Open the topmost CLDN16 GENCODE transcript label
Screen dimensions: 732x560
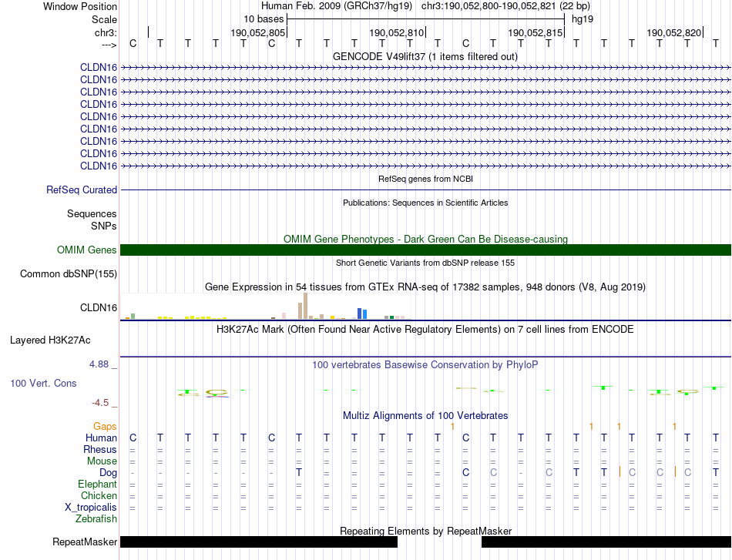[99, 68]
